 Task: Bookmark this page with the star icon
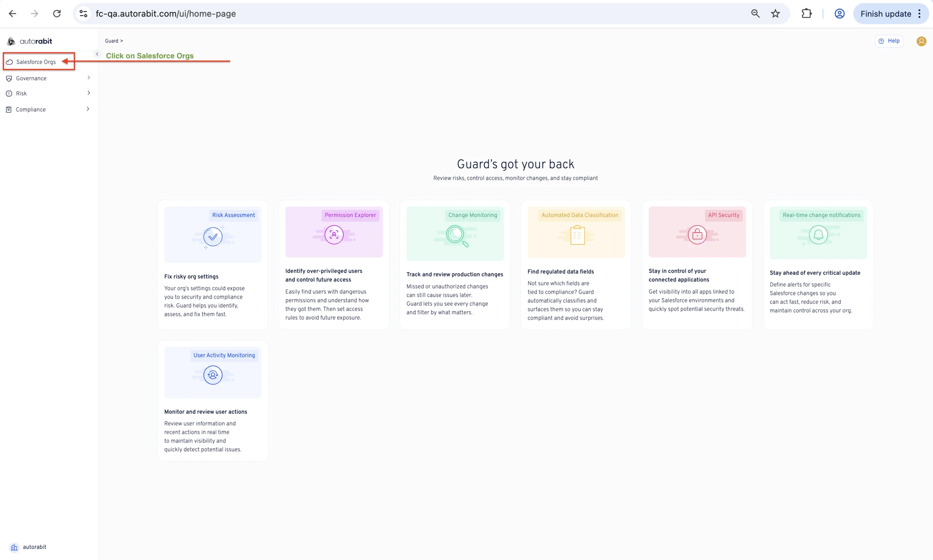click(x=776, y=14)
